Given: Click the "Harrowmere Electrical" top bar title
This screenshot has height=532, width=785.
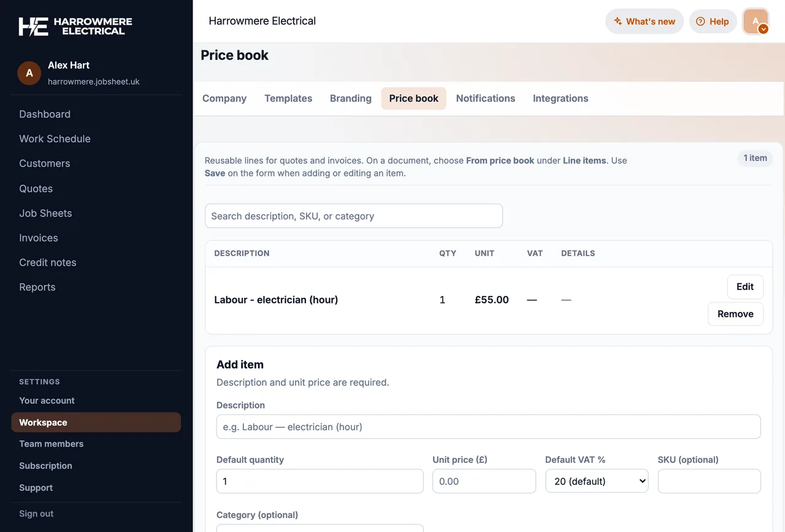Looking at the screenshot, I should tap(262, 21).
